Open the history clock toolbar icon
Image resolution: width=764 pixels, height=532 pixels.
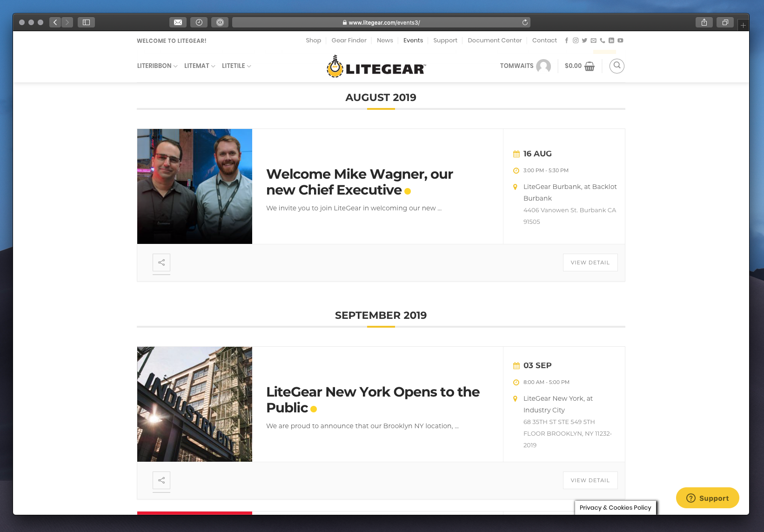click(199, 22)
